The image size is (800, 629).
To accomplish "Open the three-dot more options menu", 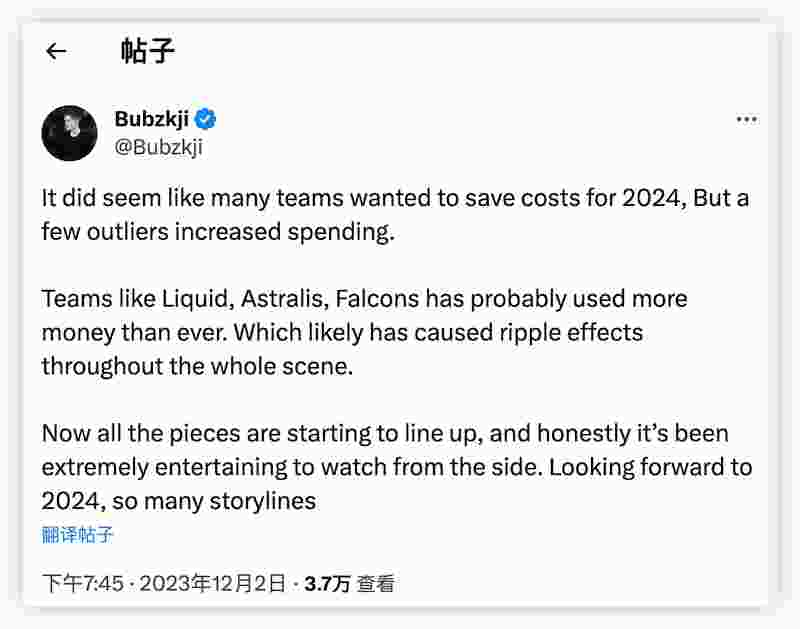I will [x=746, y=119].
